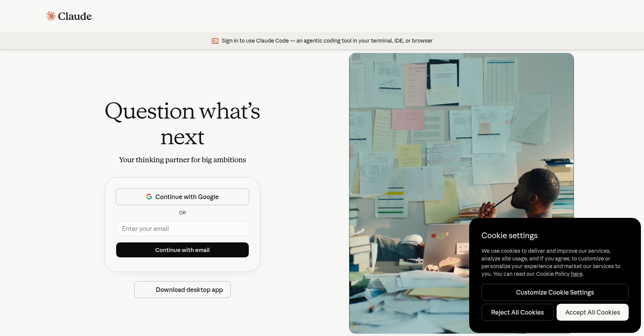Select Reject All Cookies

517,312
